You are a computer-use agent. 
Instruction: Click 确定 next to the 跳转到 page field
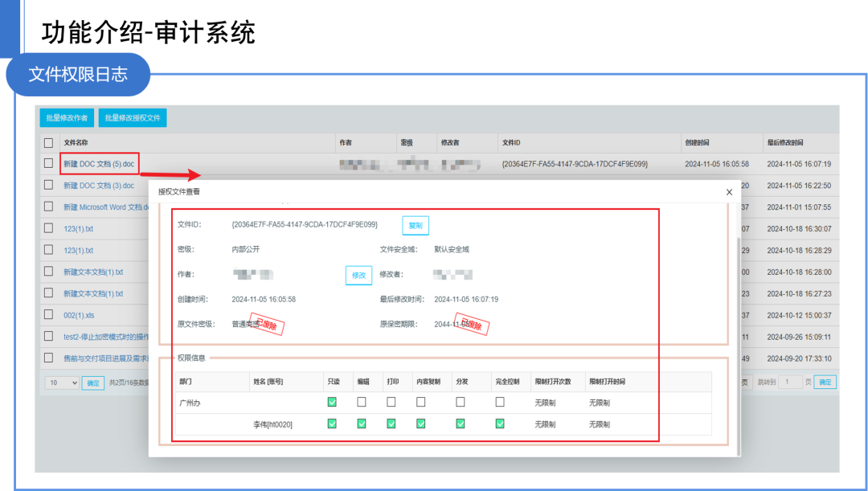click(825, 382)
